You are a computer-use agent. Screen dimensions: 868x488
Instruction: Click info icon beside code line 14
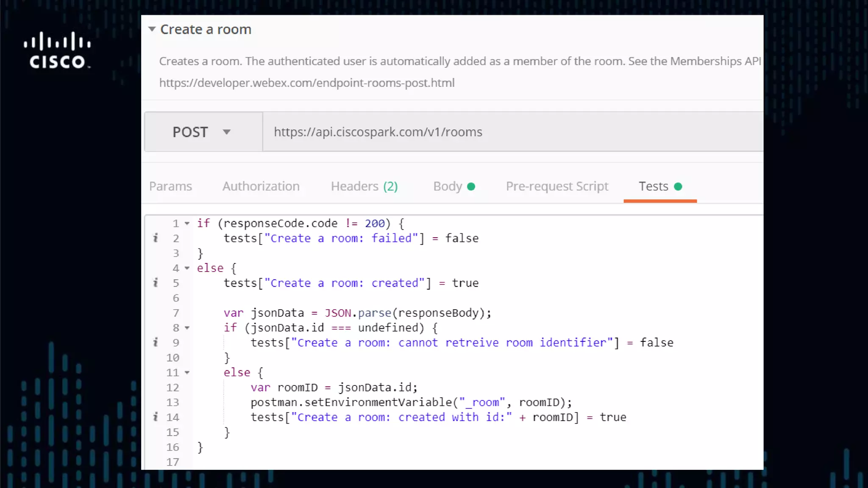point(156,417)
